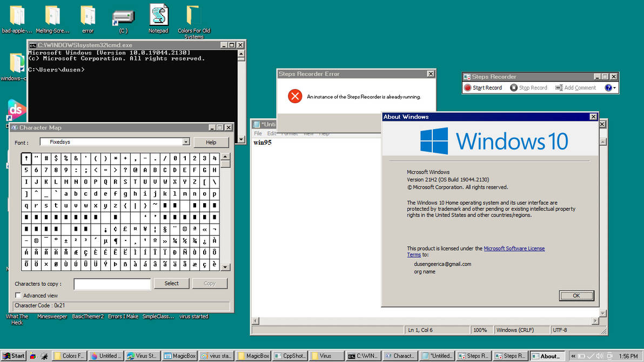The height and width of the screenshot is (362, 644).
Task: Click Add Comment label in Steps Recorder
Action: (580, 88)
